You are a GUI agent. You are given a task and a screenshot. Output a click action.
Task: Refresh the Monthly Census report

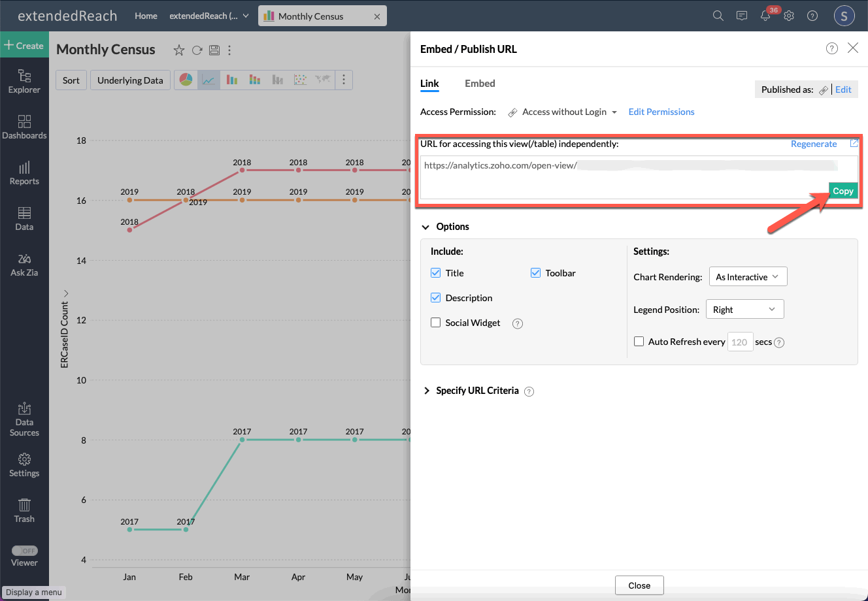(x=197, y=50)
